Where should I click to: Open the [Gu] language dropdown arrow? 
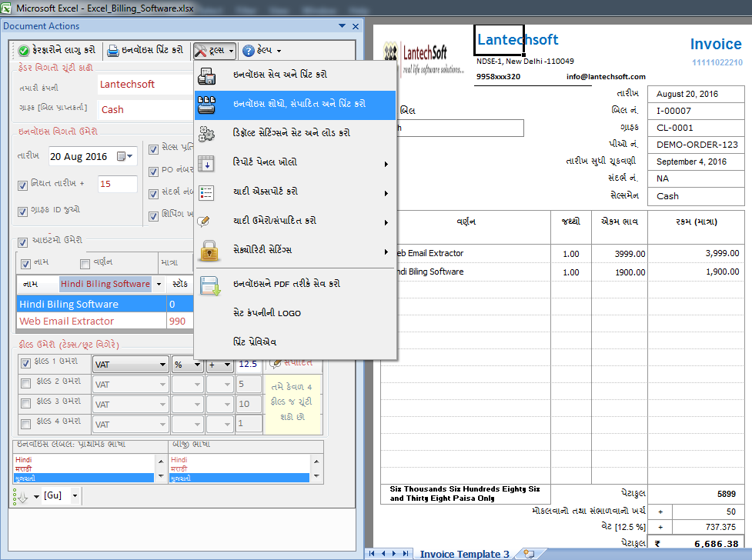pyautogui.click(x=75, y=495)
